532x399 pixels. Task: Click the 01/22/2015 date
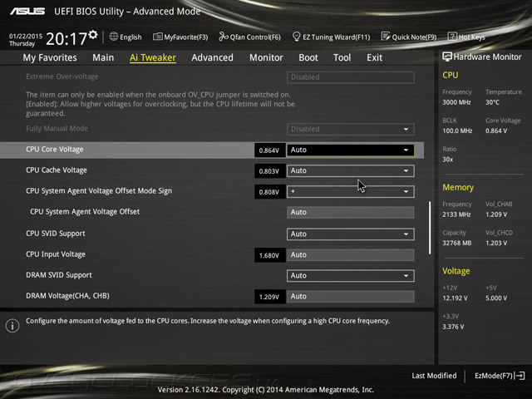pos(26,36)
